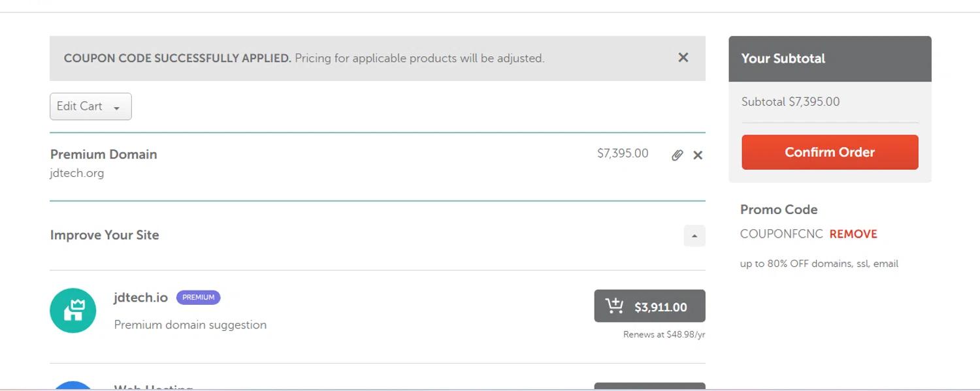Click the purple PREMIUM badge
This screenshot has width=980, height=391.
(198, 298)
